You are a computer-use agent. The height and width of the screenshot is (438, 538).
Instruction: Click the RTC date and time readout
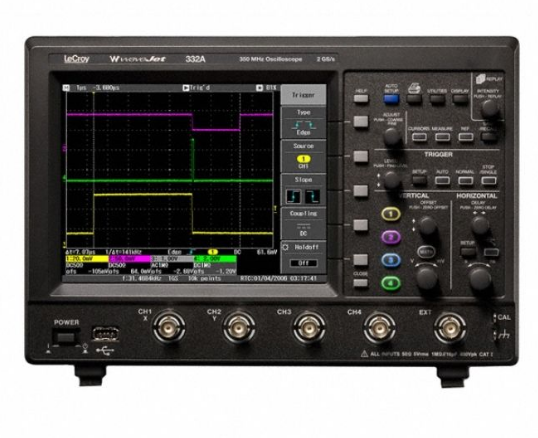point(278,279)
